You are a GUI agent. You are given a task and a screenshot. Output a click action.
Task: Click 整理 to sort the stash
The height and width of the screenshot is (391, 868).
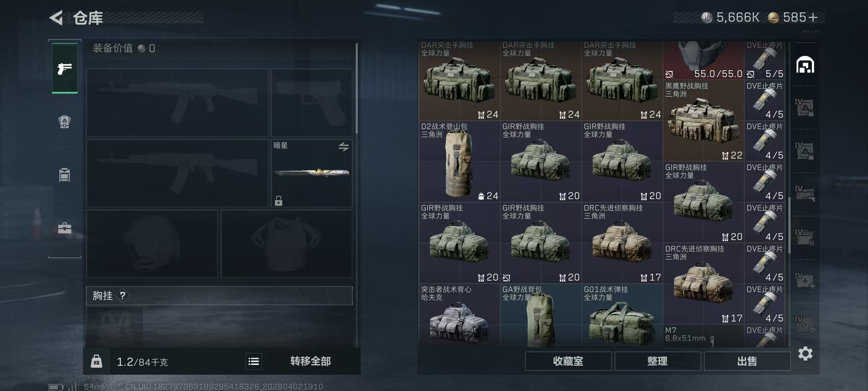pyautogui.click(x=658, y=361)
